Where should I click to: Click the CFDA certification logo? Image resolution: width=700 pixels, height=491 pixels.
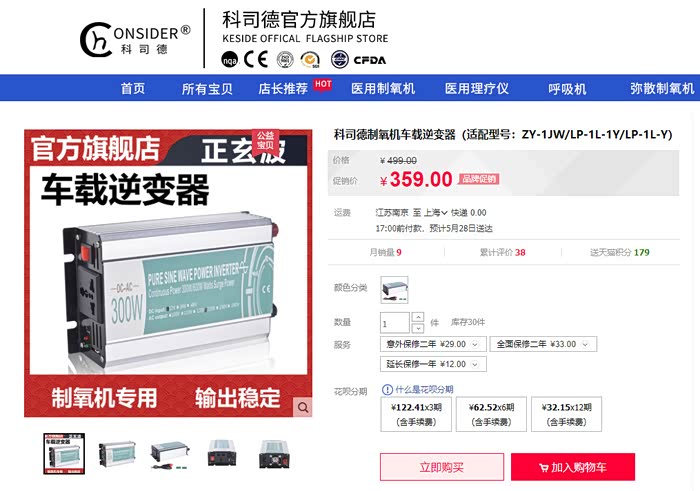pyautogui.click(x=358, y=60)
